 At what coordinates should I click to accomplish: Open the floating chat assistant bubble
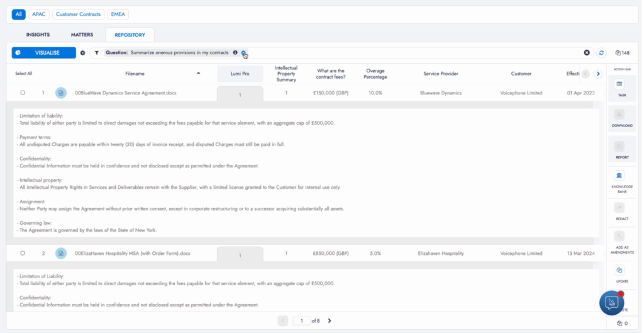pos(611,303)
